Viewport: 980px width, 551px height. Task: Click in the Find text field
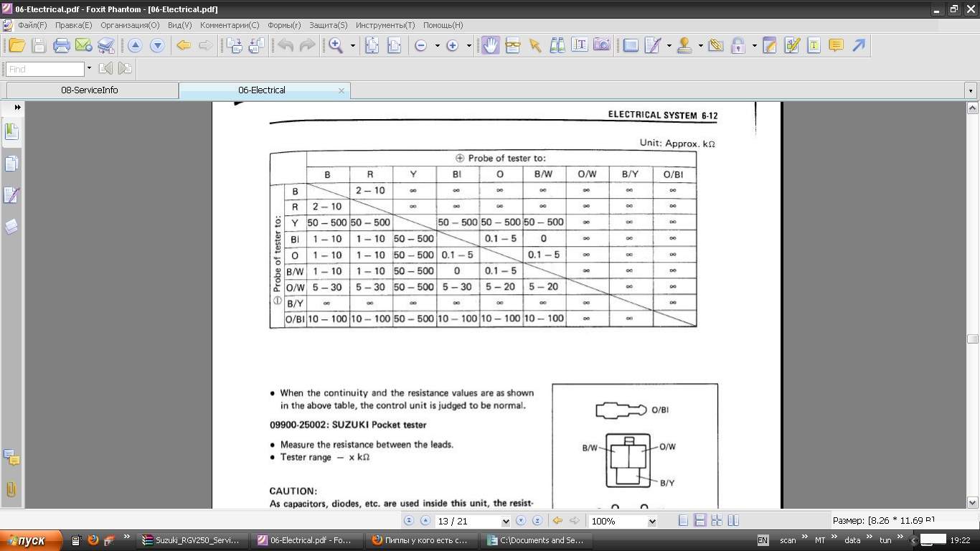45,69
